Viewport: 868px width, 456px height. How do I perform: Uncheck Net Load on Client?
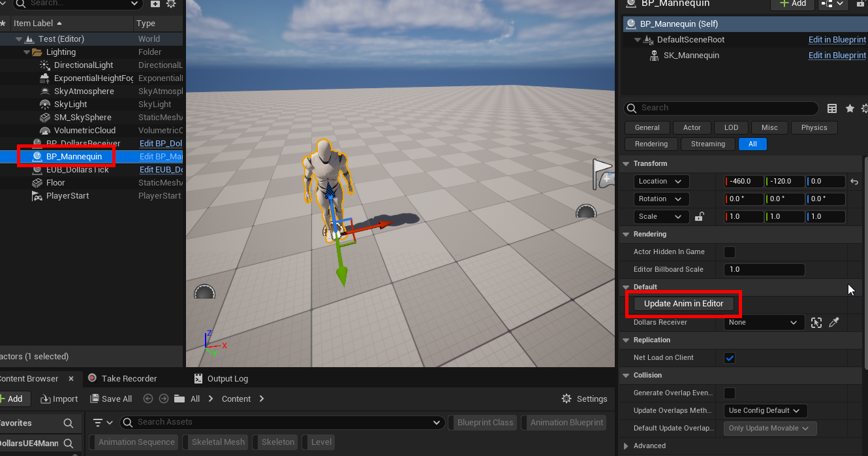pyautogui.click(x=730, y=357)
